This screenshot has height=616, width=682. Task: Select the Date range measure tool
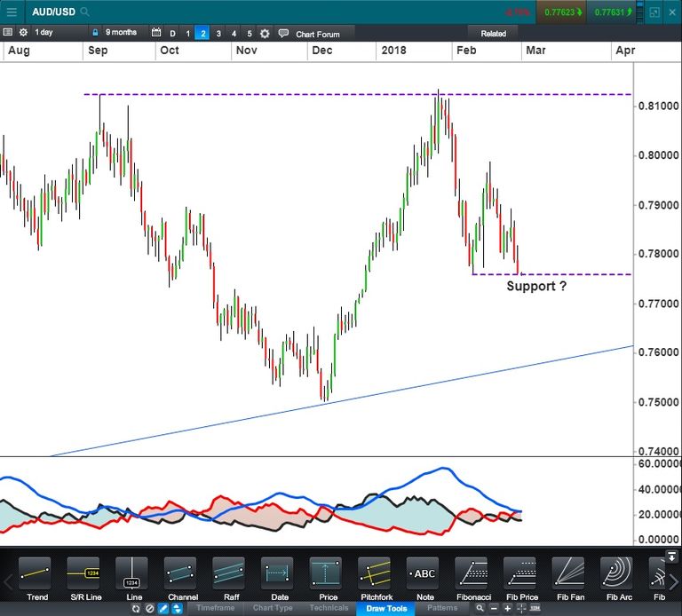point(277,579)
